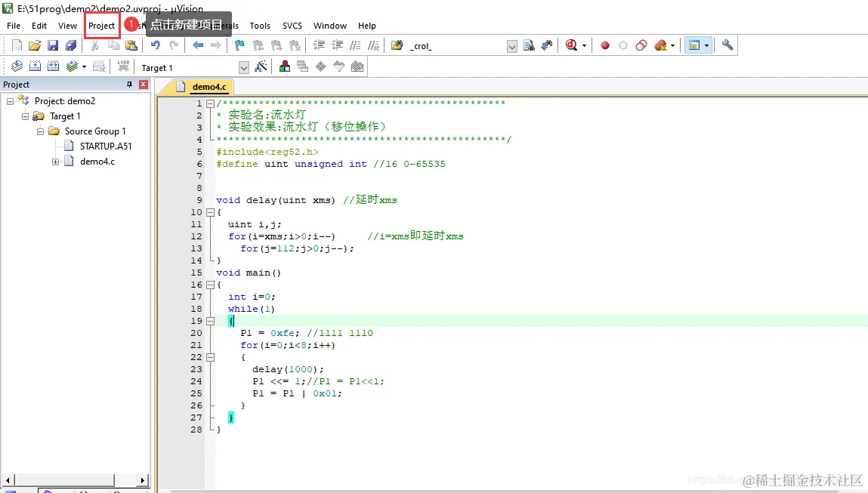Viewport: 868px width, 493px height.
Task: Open the breakpoints dropdown arrow
Action: [x=672, y=45]
